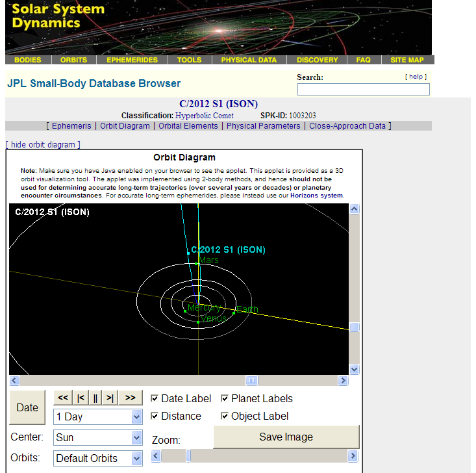Open the 1 Day time step dropdown

97,416
